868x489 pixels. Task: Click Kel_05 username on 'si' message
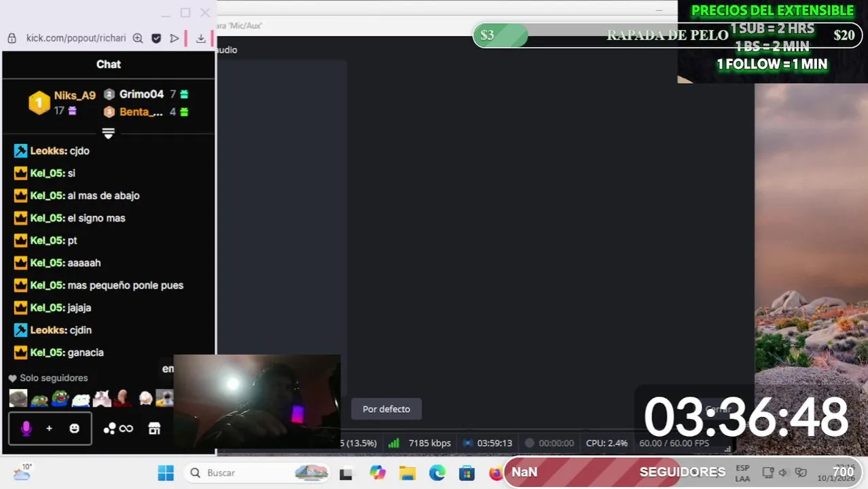click(x=48, y=173)
